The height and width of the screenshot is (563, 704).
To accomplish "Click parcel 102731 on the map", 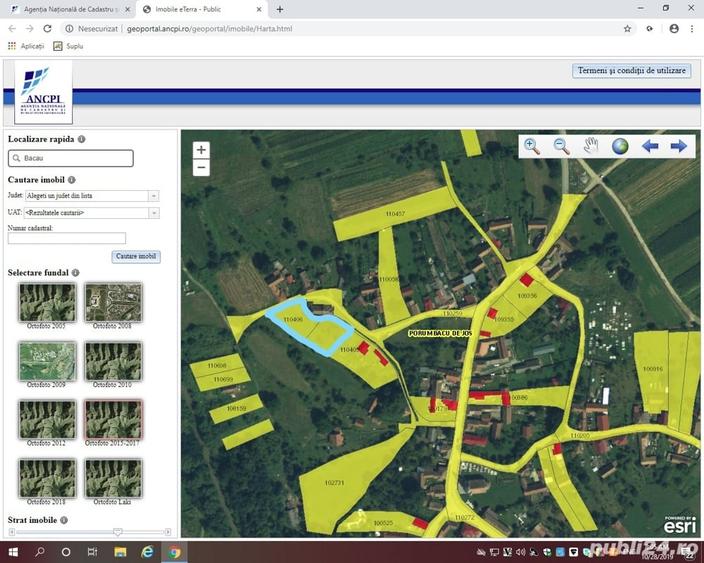I will tap(334, 483).
